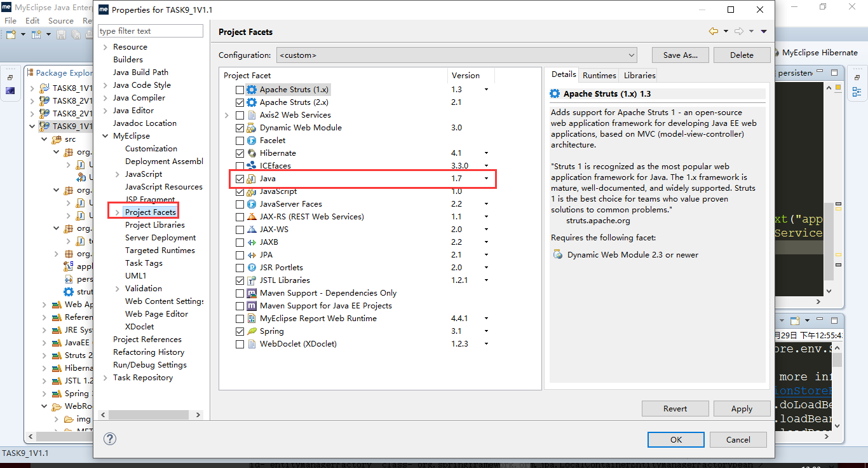
Task: Enable the JavaServer Faces checkbox
Action: point(240,204)
